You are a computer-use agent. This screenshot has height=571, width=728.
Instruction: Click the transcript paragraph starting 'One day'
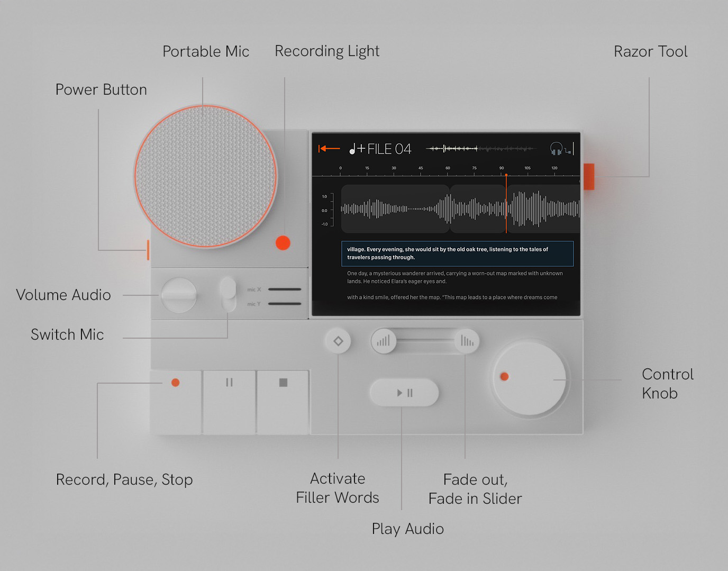455,277
